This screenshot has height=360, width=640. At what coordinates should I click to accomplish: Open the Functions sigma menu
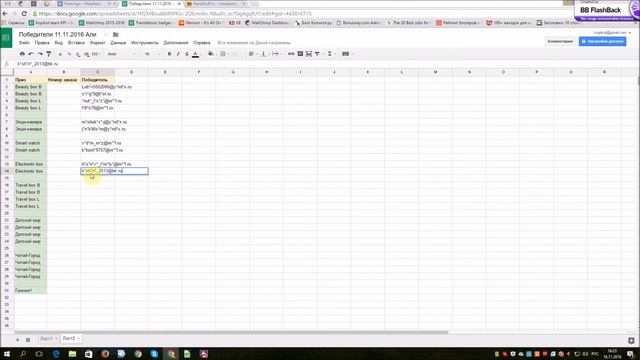(x=331, y=54)
